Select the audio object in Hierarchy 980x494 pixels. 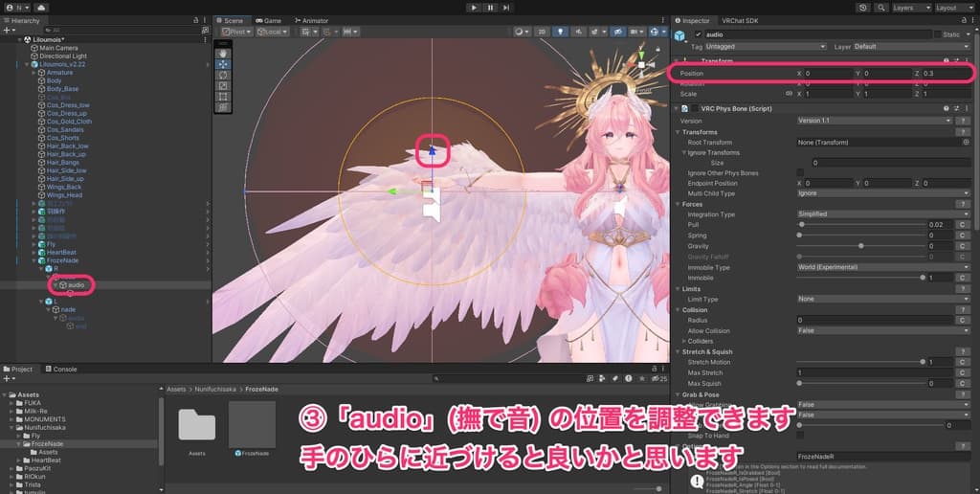pos(77,285)
